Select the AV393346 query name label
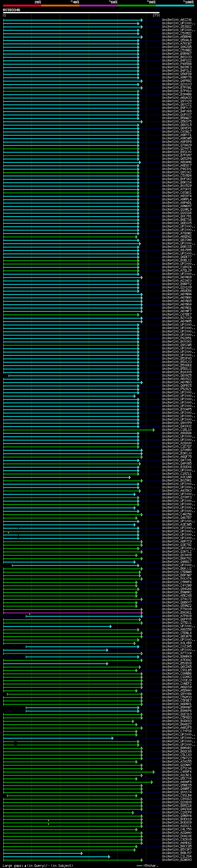This screenshot has width=197, height=868. 11,10
